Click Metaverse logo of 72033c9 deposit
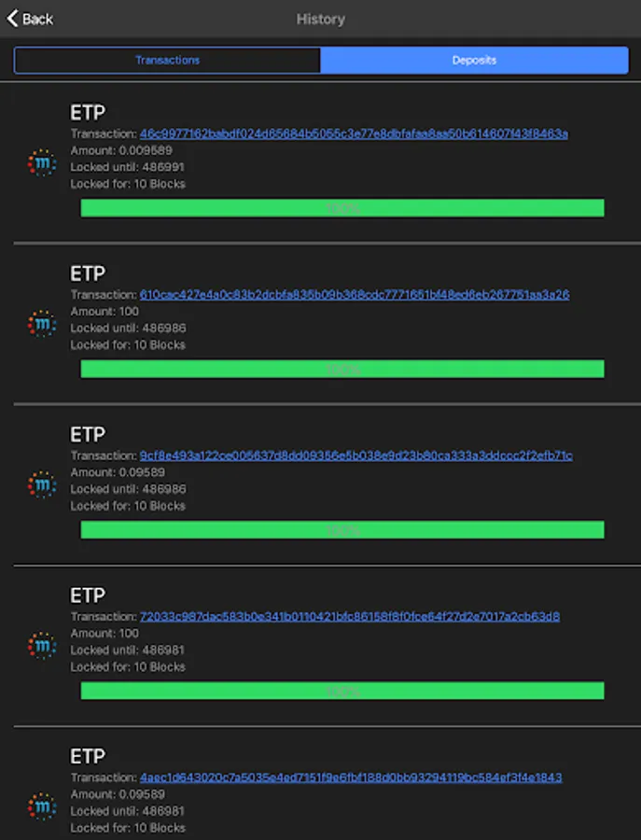The width and height of the screenshot is (641, 840). click(42, 646)
